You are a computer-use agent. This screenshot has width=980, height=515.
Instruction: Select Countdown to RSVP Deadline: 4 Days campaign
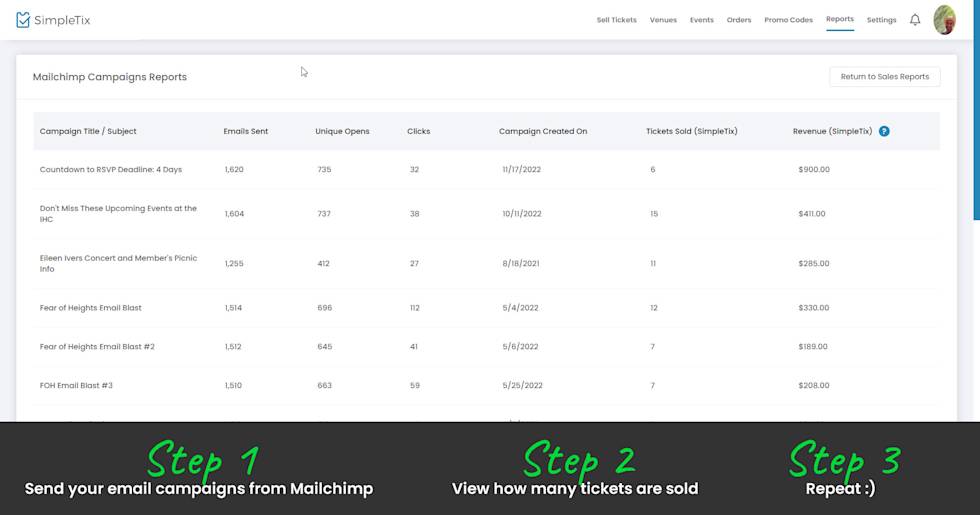pyautogui.click(x=111, y=169)
